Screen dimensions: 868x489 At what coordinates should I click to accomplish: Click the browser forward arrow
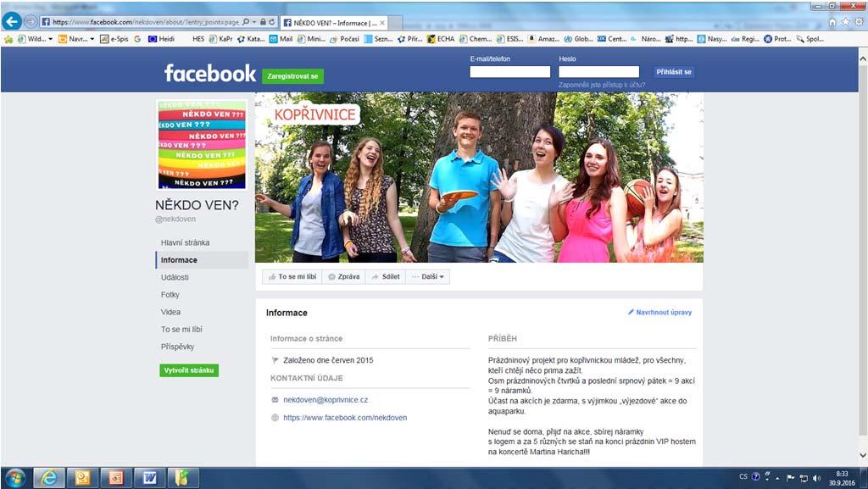tap(31, 22)
